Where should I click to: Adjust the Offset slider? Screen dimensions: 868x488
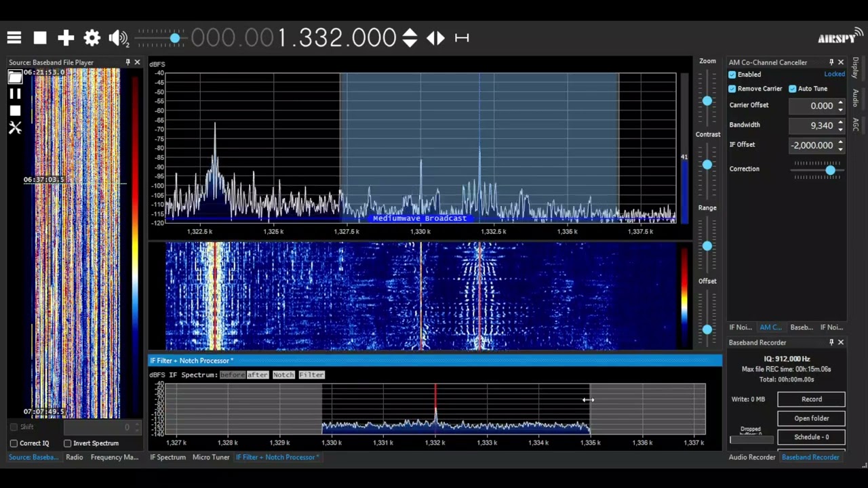(x=707, y=329)
